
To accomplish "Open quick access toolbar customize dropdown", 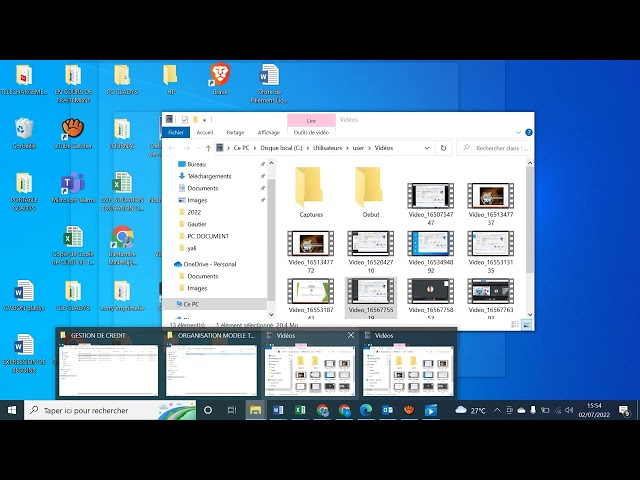I will (x=204, y=119).
